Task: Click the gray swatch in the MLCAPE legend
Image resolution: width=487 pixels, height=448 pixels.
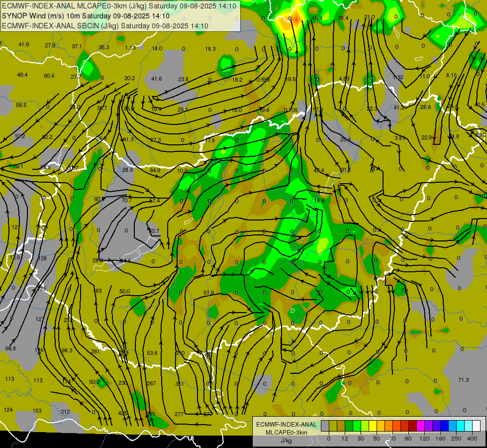Action: (325, 426)
